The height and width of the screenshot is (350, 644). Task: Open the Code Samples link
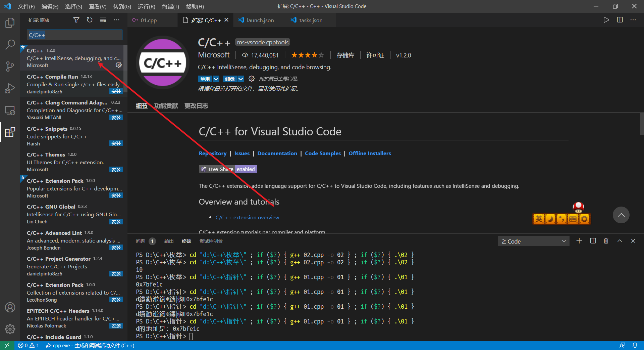coord(323,153)
